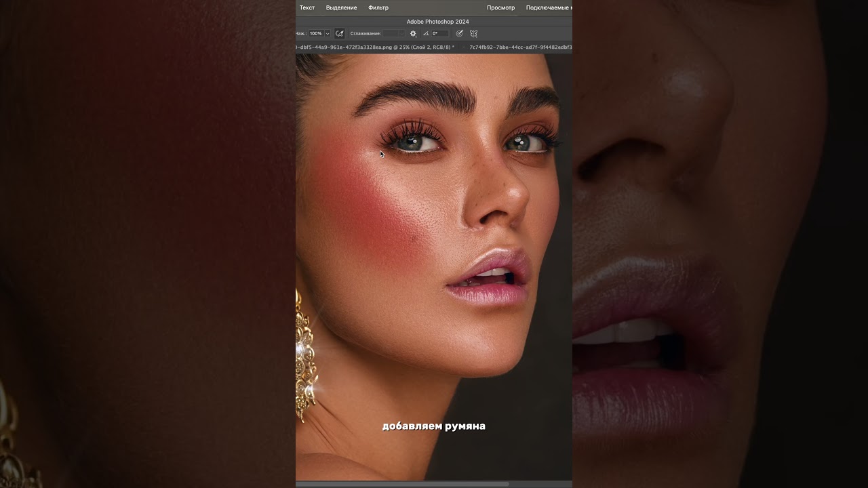Image resolution: width=868 pixels, height=488 pixels.
Task: Click the Adobe Photoshop 2024 title text
Action: 437,22
